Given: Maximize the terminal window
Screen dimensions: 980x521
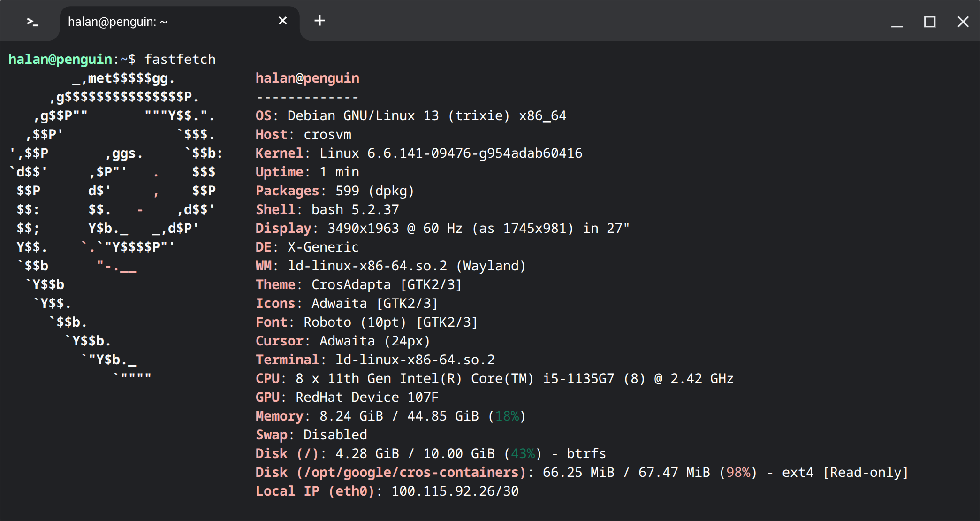Looking at the screenshot, I should 930,22.
